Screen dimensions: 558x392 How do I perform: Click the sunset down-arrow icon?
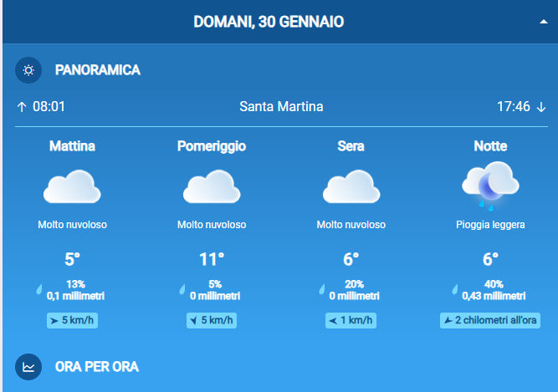tap(540, 107)
